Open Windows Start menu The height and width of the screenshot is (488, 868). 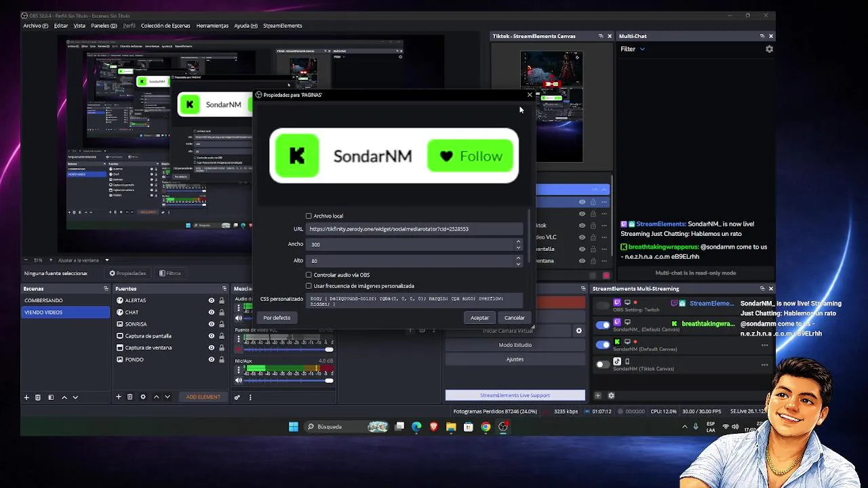(294, 426)
